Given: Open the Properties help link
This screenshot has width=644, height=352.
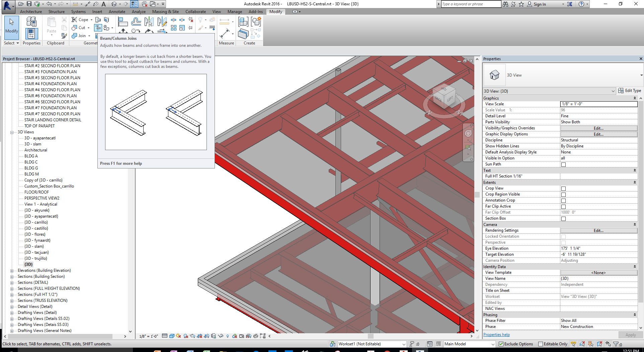Looking at the screenshot, I should 496,334.
